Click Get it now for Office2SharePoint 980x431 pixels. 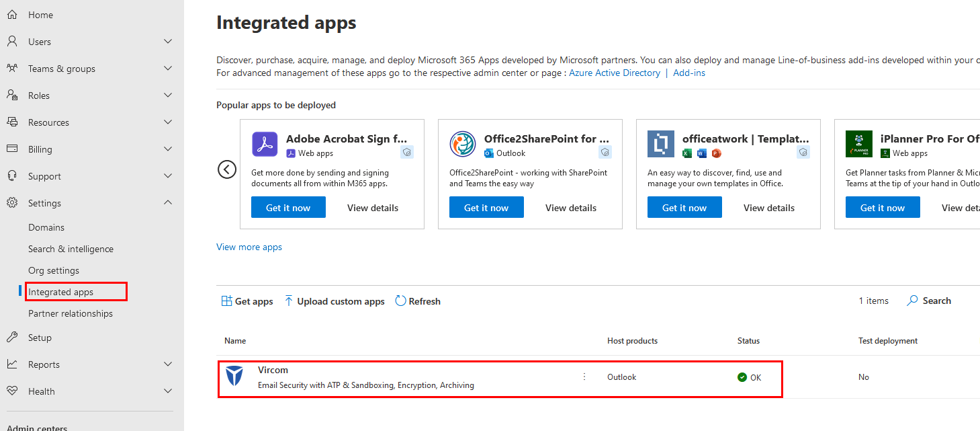tap(486, 207)
